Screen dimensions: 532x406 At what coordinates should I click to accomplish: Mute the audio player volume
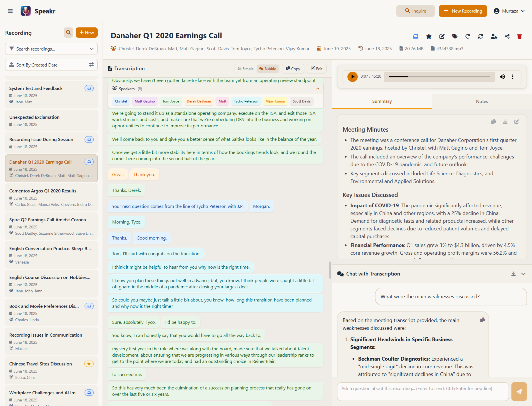pos(502,77)
